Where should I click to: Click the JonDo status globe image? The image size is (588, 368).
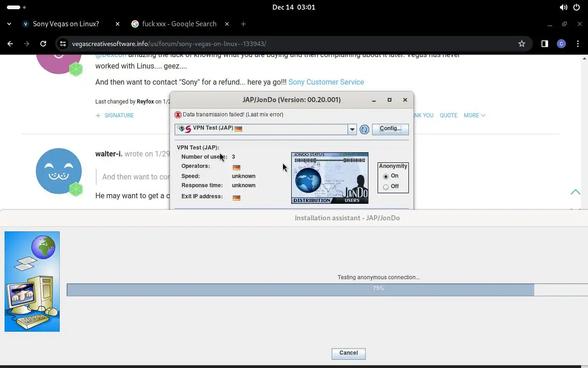pyautogui.click(x=308, y=180)
